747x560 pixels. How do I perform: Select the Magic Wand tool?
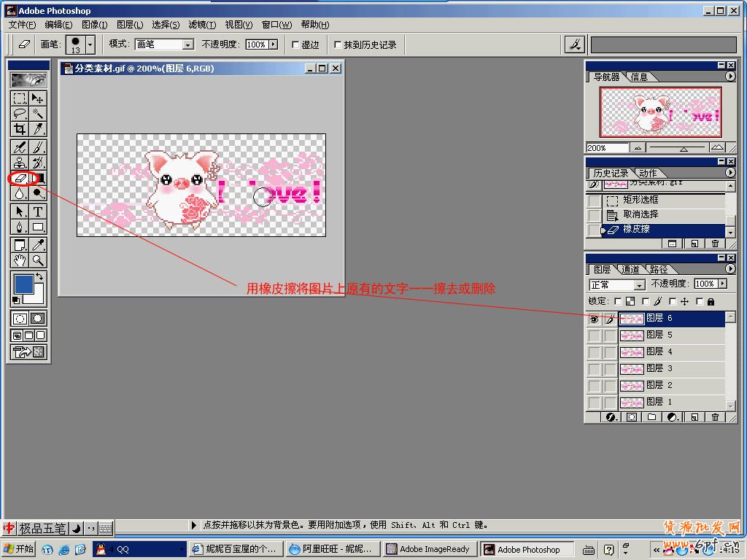[38, 114]
